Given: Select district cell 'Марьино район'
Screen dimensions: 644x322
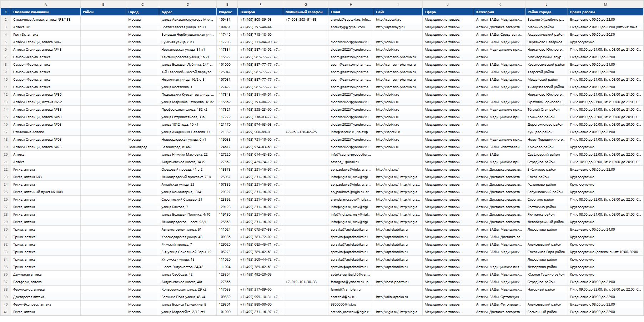Looking at the screenshot, I should click(547, 27).
